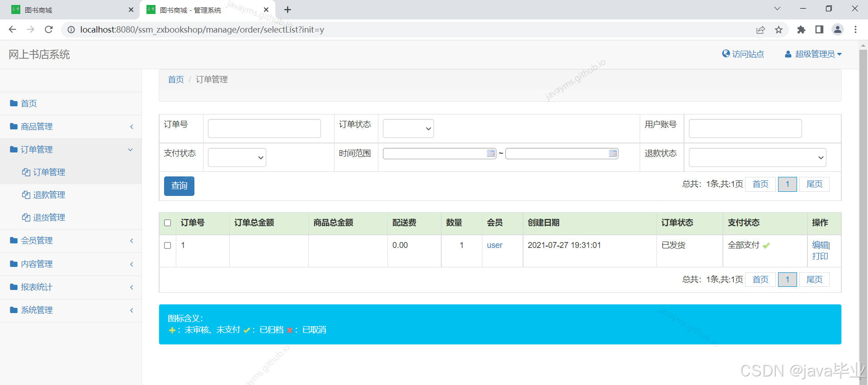The width and height of the screenshot is (868, 385).
Task: Click the end date calendar icon
Action: pyautogui.click(x=613, y=153)
